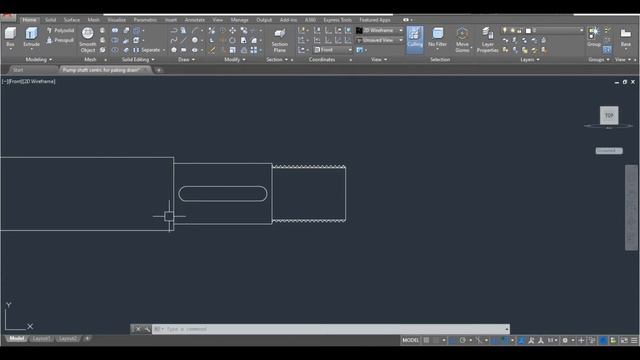This screenshot has height=360, width=640.
Task: Choose the Presspull tool
Action: click(60, 40)
